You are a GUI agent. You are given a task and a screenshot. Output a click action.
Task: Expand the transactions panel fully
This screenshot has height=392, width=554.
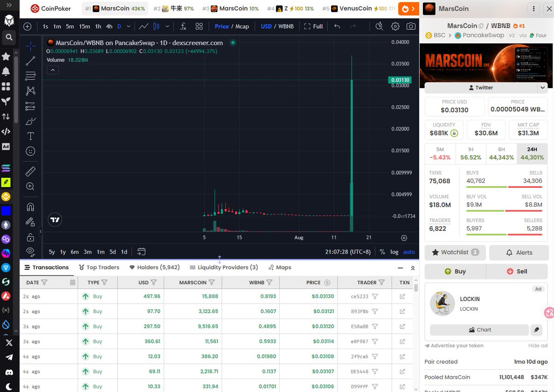pyautogui.click(x=413, y=267)
